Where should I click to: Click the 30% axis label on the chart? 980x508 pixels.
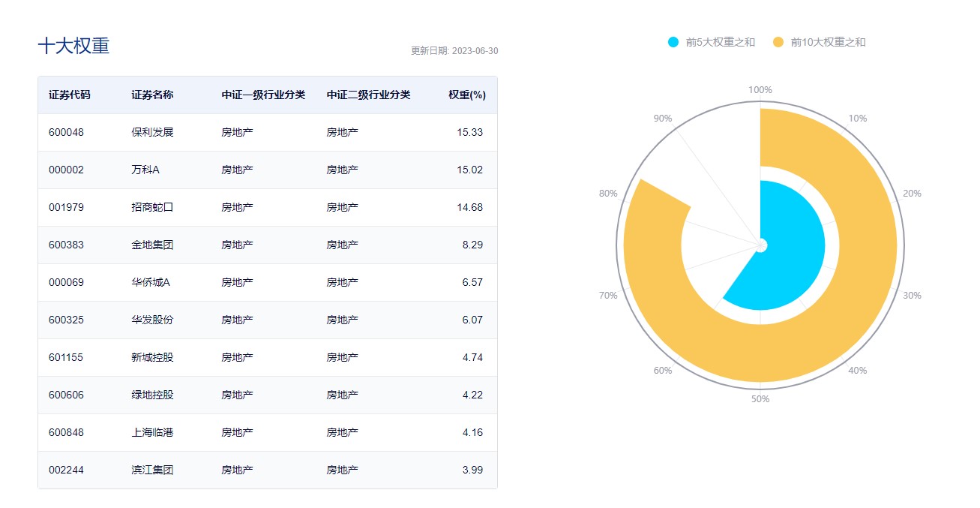tap(912, 296)
